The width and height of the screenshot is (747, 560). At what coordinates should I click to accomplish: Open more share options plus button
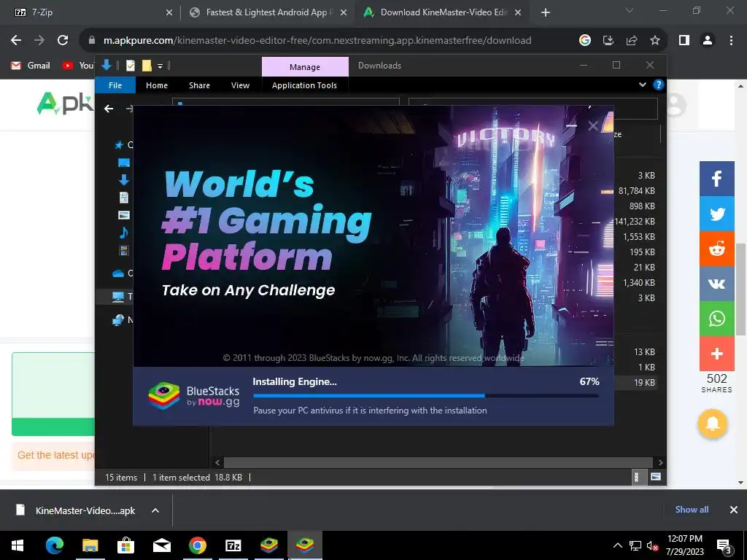717,354
